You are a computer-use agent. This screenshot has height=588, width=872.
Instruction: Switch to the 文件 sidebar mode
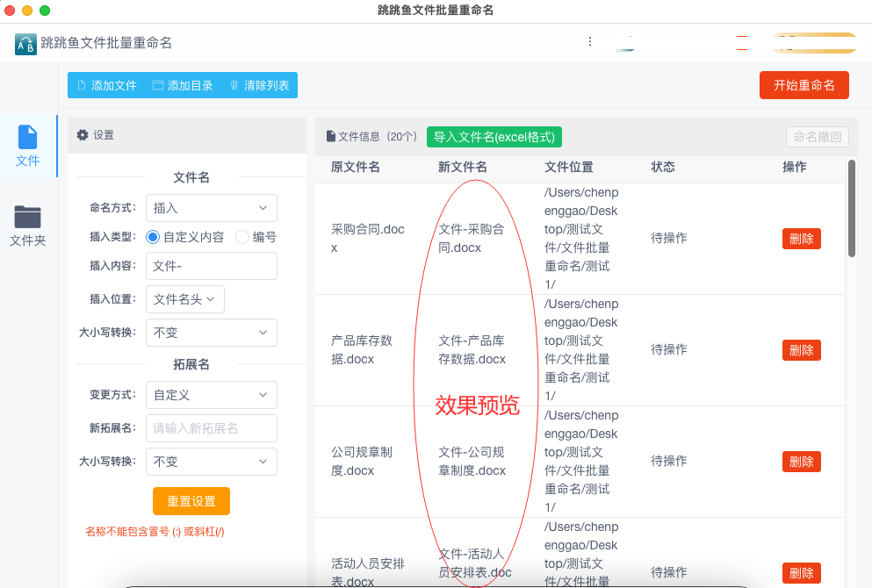tap(28, 147)
